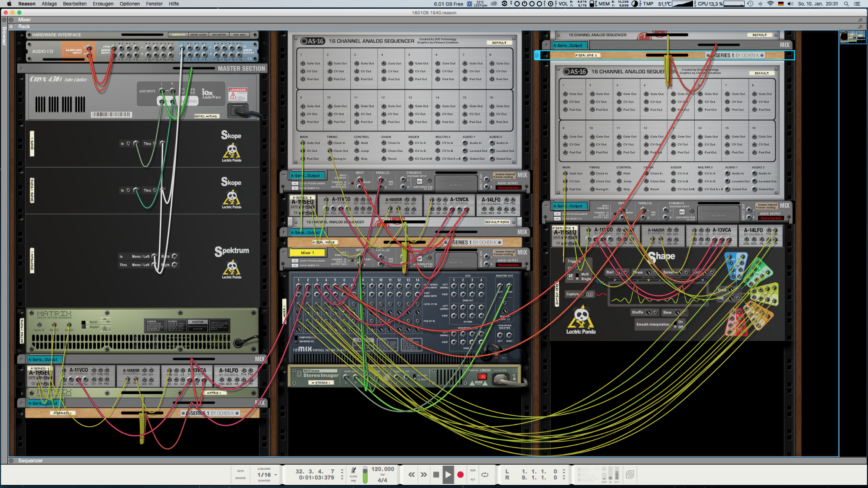The image size is (868, 488).
Task: Click the Play button in the transport
Action: (448, 475)
